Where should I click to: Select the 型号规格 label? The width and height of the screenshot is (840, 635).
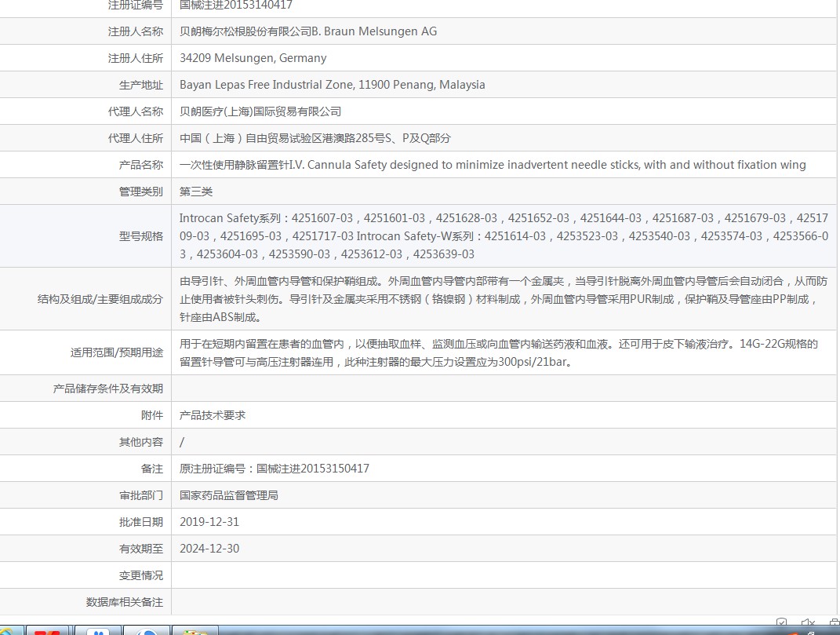coord(141,236)
